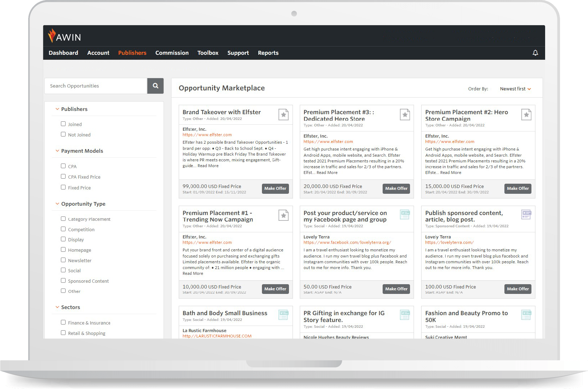Make Offer on Brand Takeover with Elfster
The height and width of the screenshot is (389, 588).
[x=275, y=188]
